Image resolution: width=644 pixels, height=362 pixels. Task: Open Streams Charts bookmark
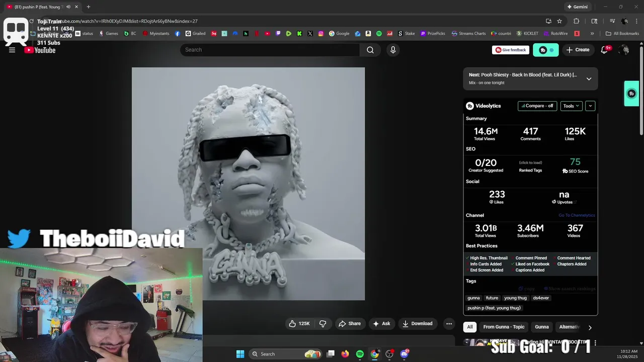coord(468,34)
